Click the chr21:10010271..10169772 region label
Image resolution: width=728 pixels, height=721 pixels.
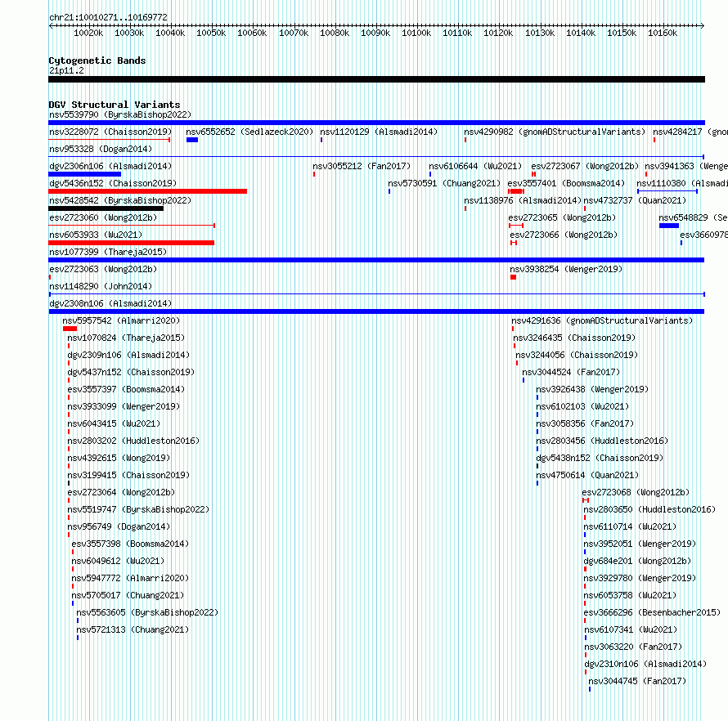coord(108,17)
